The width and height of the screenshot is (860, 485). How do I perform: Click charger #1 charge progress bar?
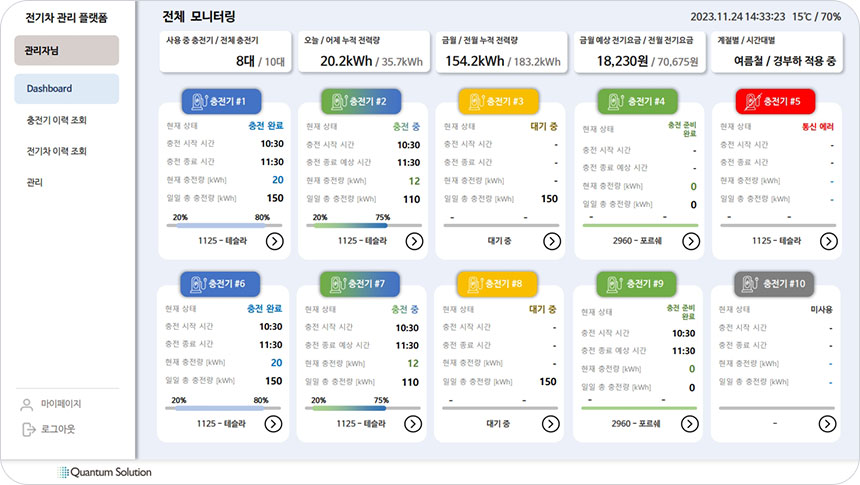tap(221, 225)
